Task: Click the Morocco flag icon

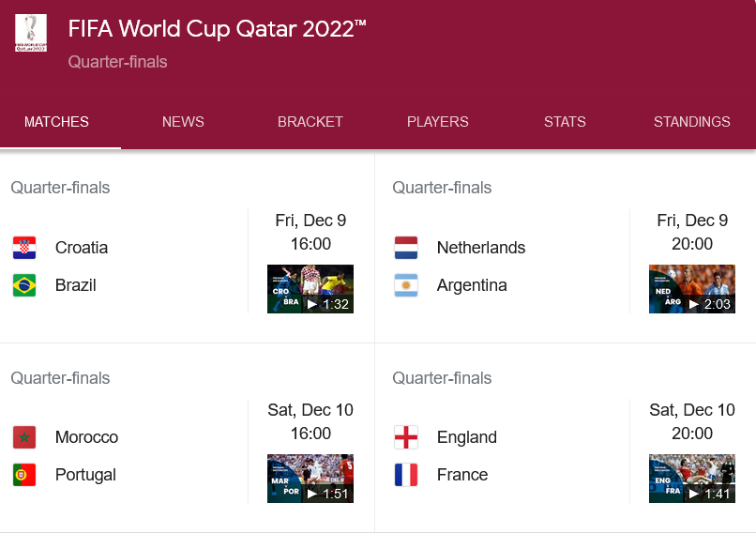Action: 24,437
